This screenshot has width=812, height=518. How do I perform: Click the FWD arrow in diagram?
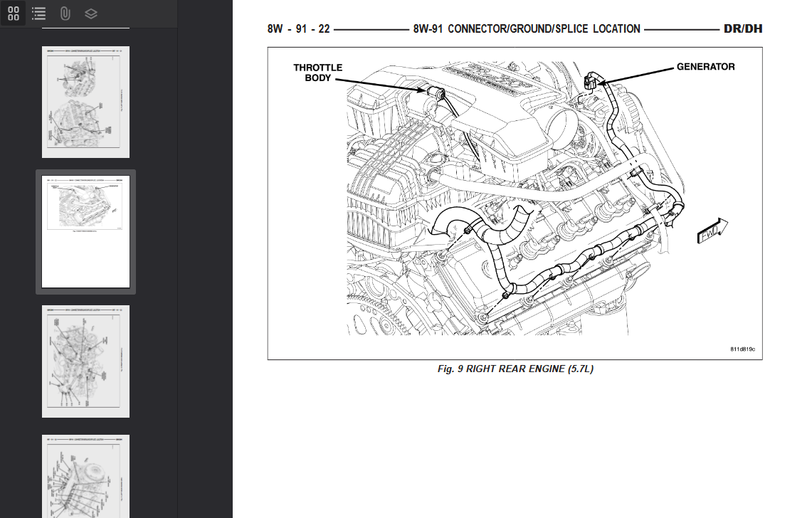712,231
